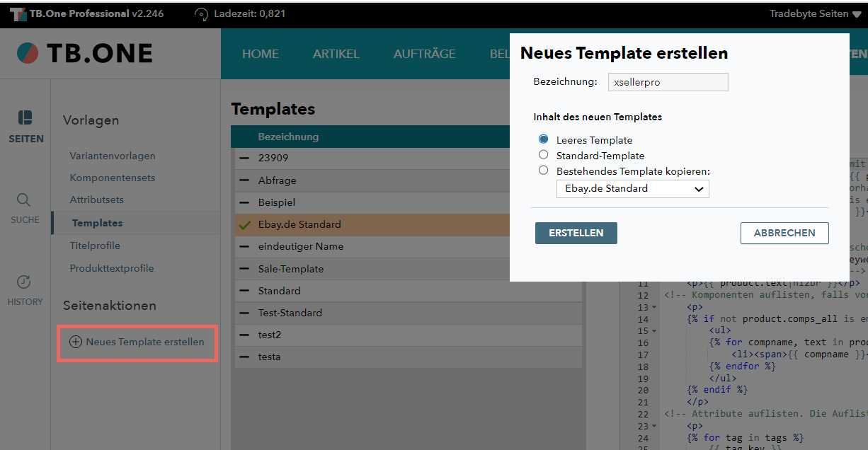Image resolution: width=868 pixels, height=450 pixels.
Task: Select the Standard-Template radio option
Action: 544,154
